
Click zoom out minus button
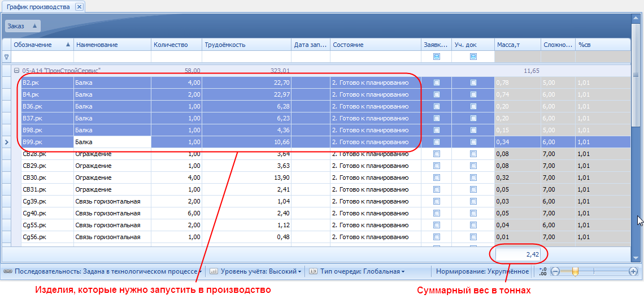(555, 271)
